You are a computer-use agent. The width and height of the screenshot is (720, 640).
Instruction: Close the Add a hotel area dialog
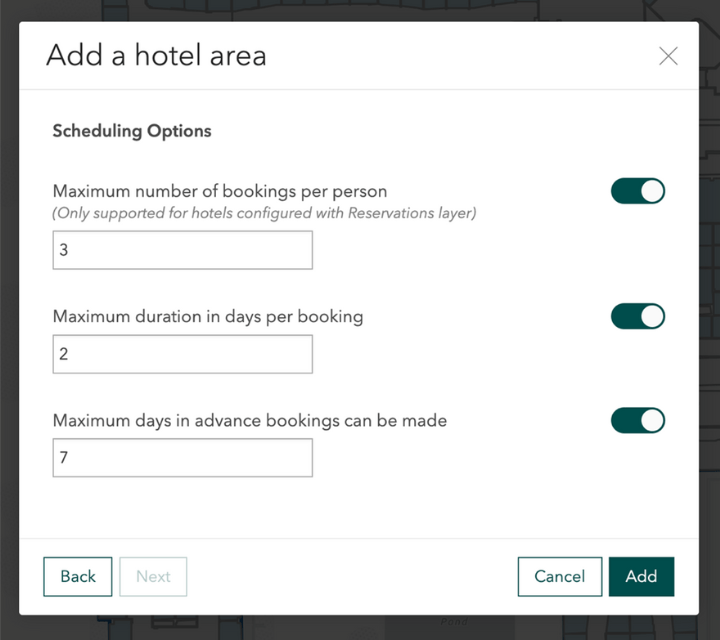click(668, 56)
